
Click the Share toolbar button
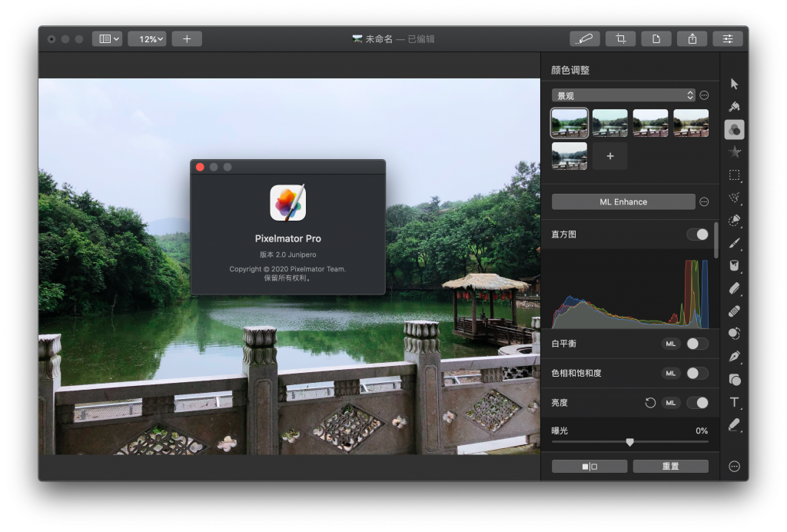(692, 38)
